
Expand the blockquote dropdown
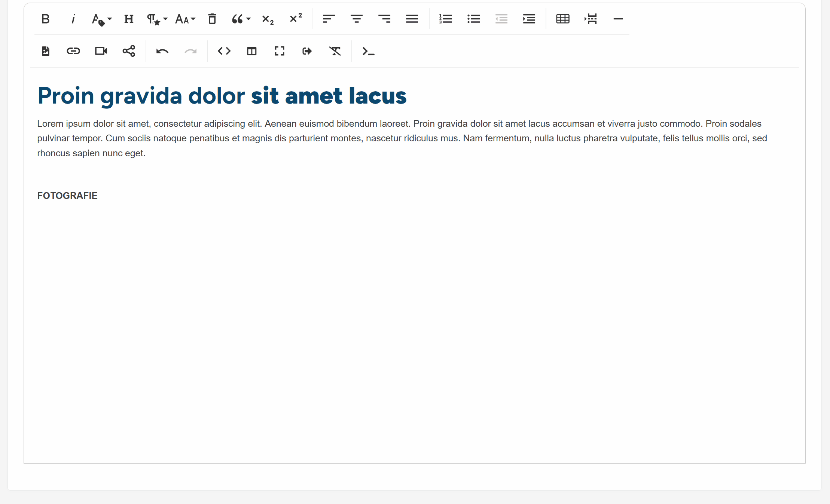(x=241, y=19)
